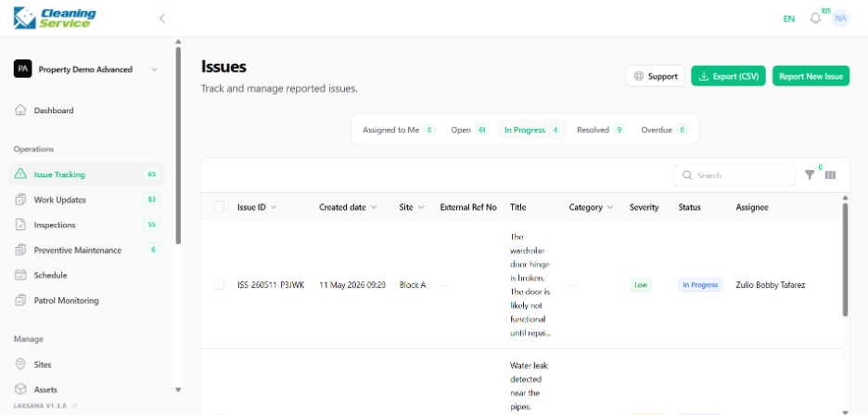Viewport: 868px width, 415px height.
Task: Click the issues table vertical scrollbar
Action: tap(845, 259)
